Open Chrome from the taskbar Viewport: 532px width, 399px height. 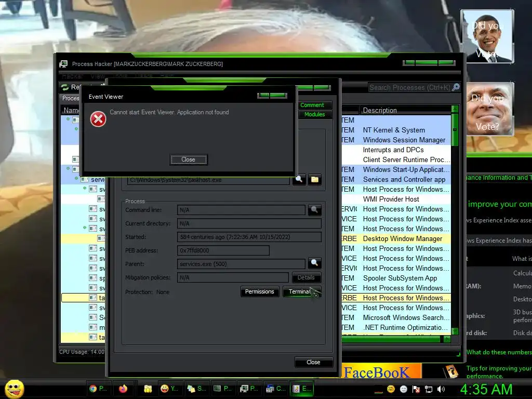[x=98, y=389]
